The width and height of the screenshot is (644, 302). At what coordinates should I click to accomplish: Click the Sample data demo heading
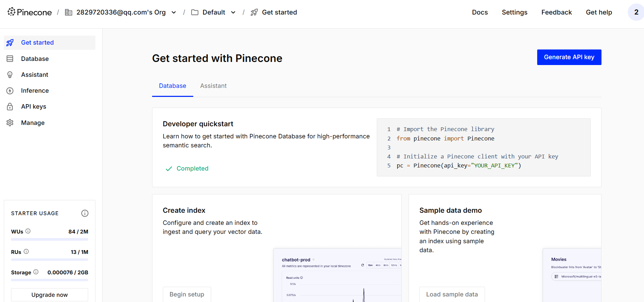(x=450, y=210)
